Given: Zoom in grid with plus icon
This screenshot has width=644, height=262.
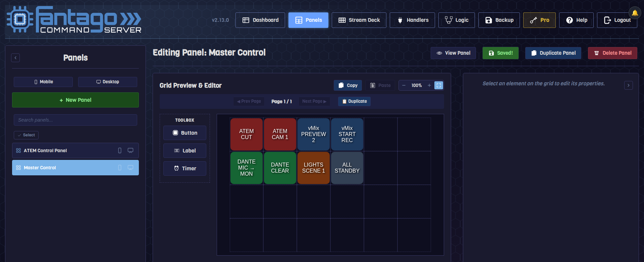Looking at the screenshot, I should pyautogui.click(x=429, y=85).
